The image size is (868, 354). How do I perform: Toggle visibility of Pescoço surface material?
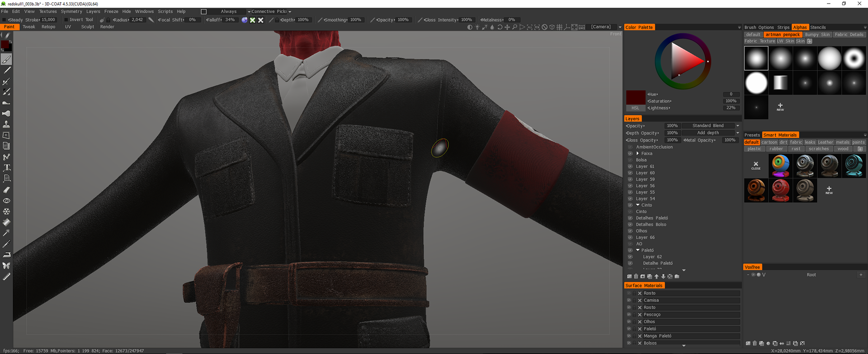point(628,315)
